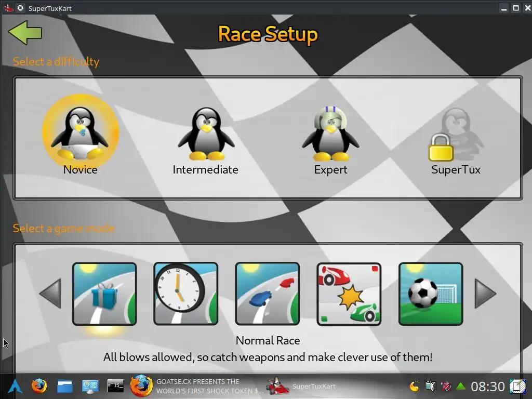Select the gift box game mode
This screenshot has height=399, width=532.
point(104,294)
